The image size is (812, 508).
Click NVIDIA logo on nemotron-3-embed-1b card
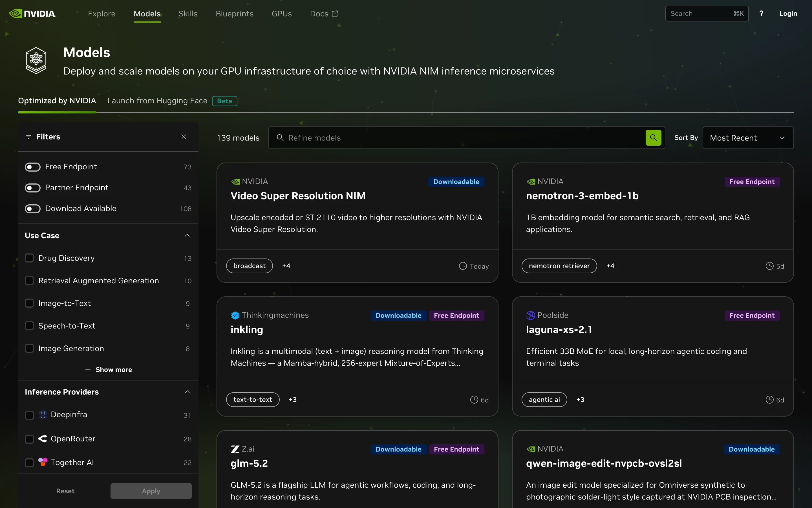pyautogui.click(x=531, y=182)
